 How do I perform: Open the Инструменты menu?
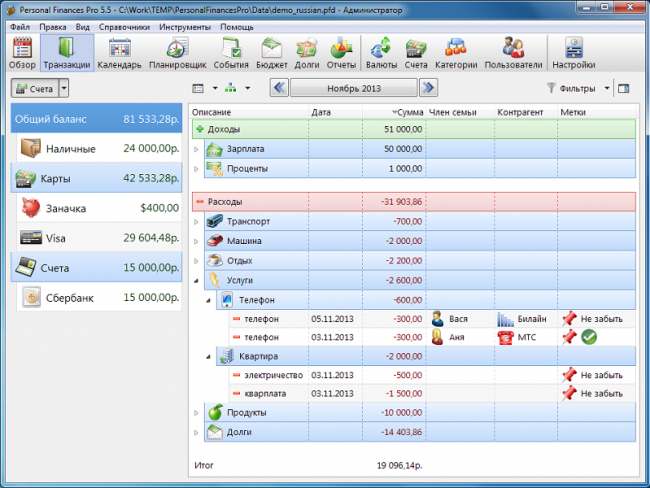click(x=184, y=27)
